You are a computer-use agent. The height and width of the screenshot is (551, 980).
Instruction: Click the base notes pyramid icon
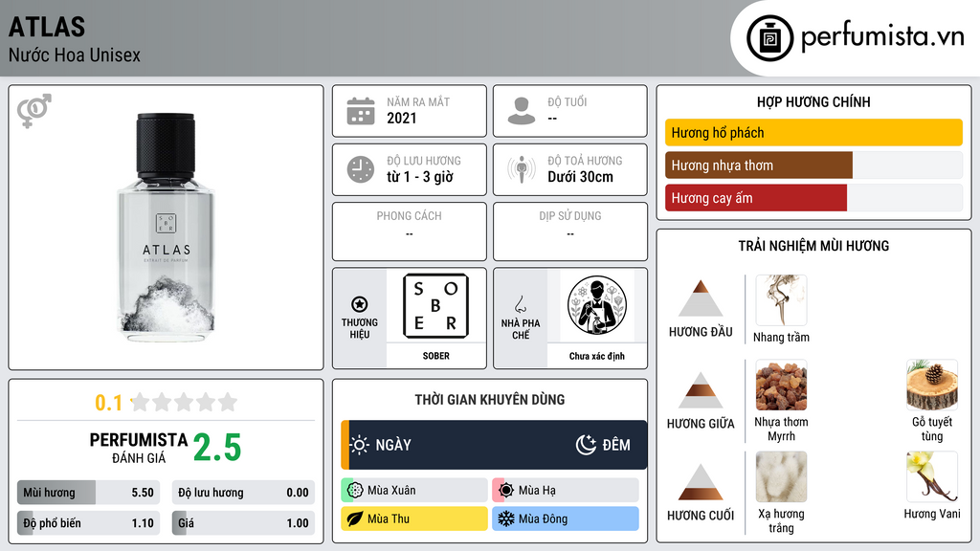701,482
